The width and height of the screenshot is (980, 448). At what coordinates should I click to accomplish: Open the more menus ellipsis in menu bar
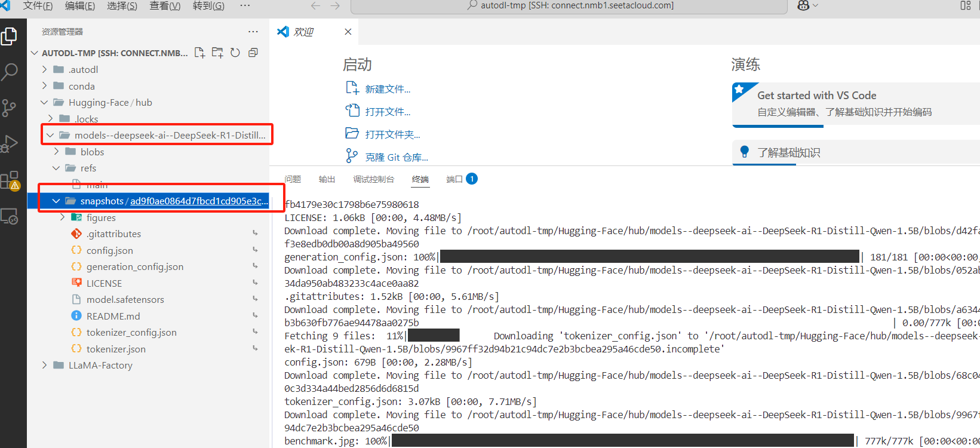(245, 5)
